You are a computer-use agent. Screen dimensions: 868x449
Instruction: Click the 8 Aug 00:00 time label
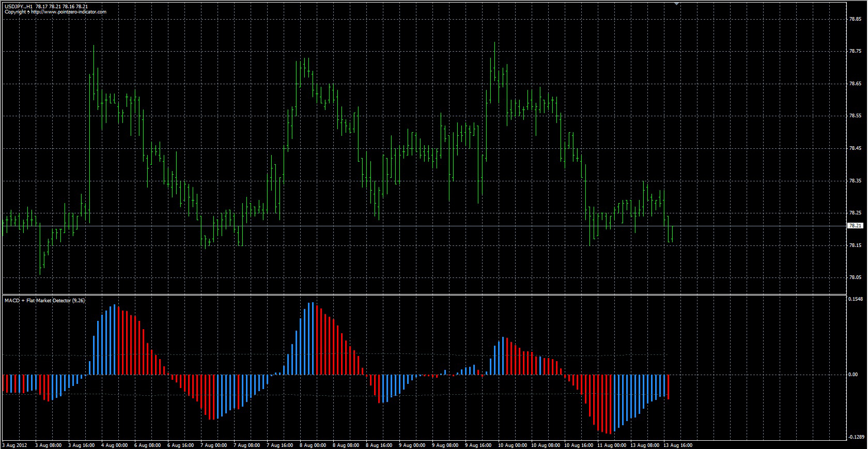click(313, 445)
